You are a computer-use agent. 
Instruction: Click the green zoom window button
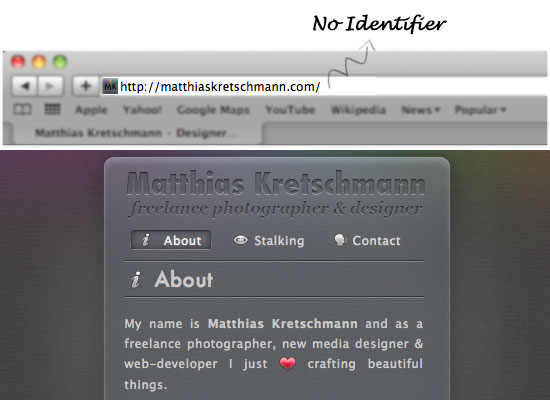60,62
